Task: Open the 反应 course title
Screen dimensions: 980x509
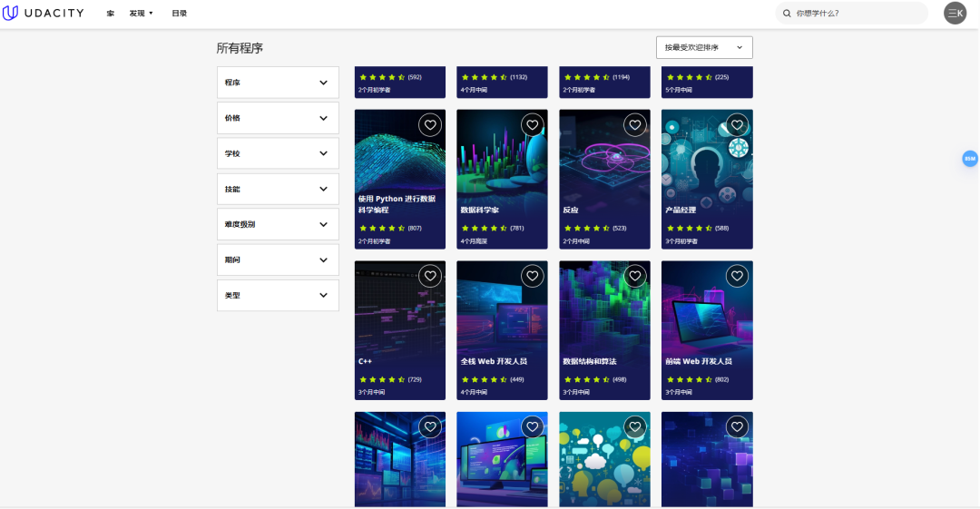Action: click(571, 210)
